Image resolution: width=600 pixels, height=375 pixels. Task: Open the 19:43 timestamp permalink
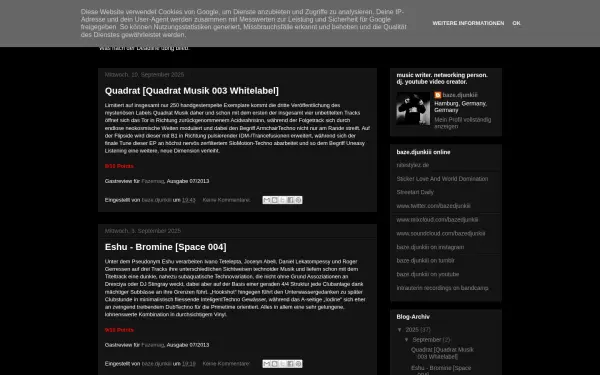coord(189,200)
